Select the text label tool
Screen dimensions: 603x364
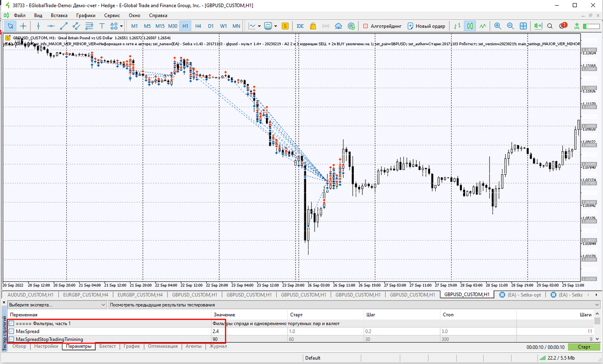(x=101, y=26)
